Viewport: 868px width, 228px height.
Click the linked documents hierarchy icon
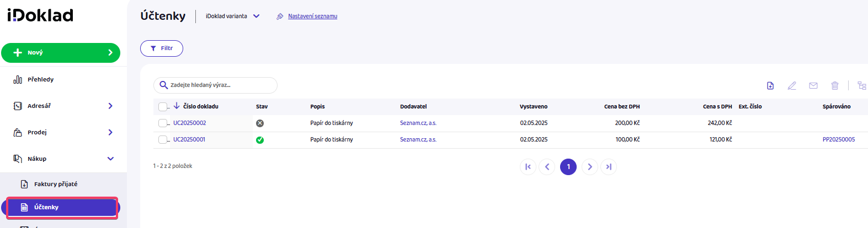862,85
